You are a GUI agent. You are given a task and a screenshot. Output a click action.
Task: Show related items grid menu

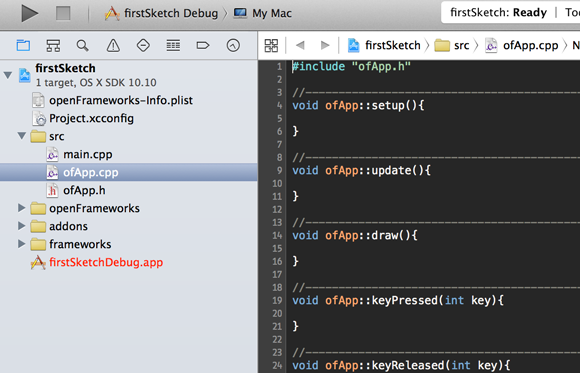271,46
